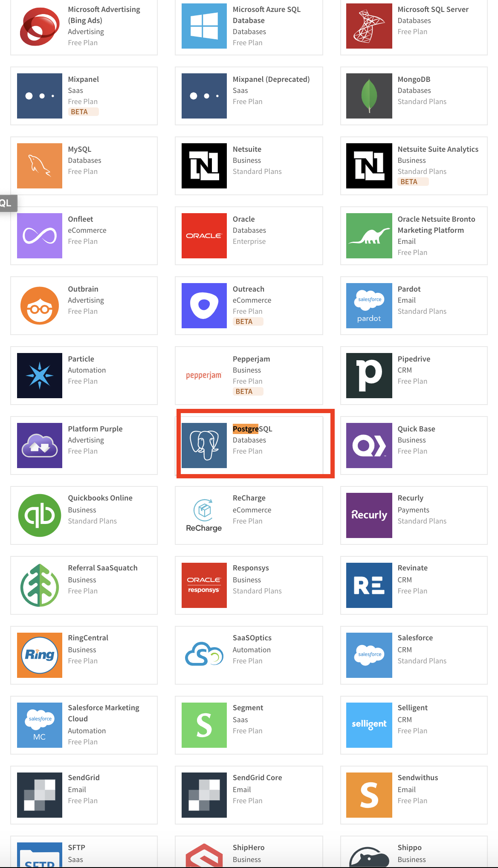Click 'Standard Plans' text under Responsys

tap(257, 591)
